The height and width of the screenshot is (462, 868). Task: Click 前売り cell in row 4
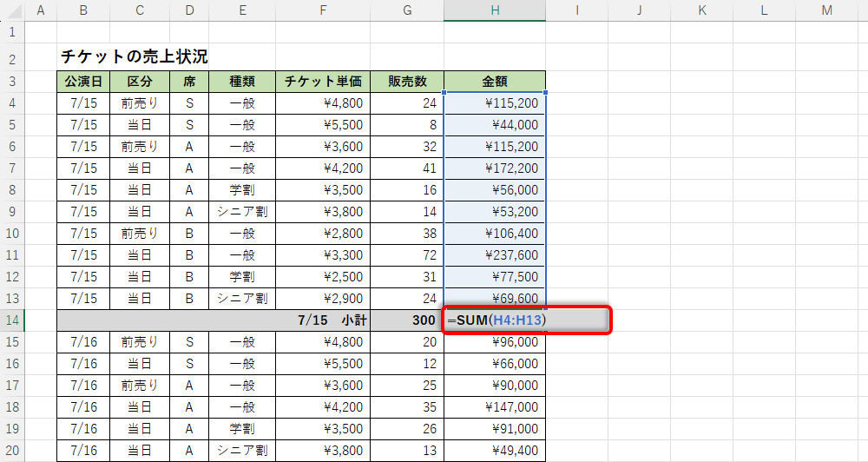point(140,103)
